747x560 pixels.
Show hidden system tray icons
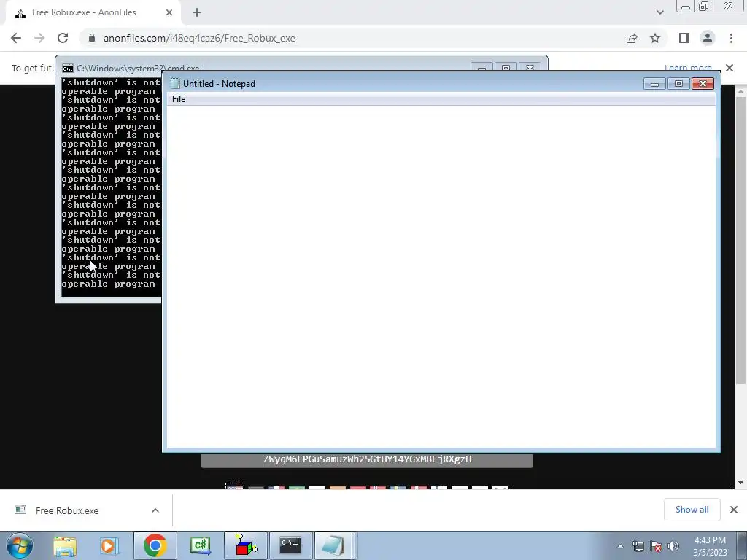620,546
